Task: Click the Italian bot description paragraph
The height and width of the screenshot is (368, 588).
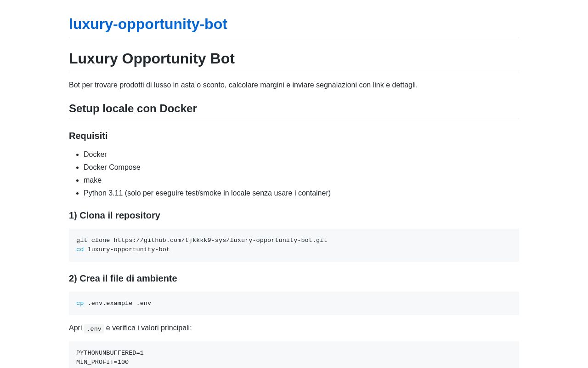Action: (243, 85)
